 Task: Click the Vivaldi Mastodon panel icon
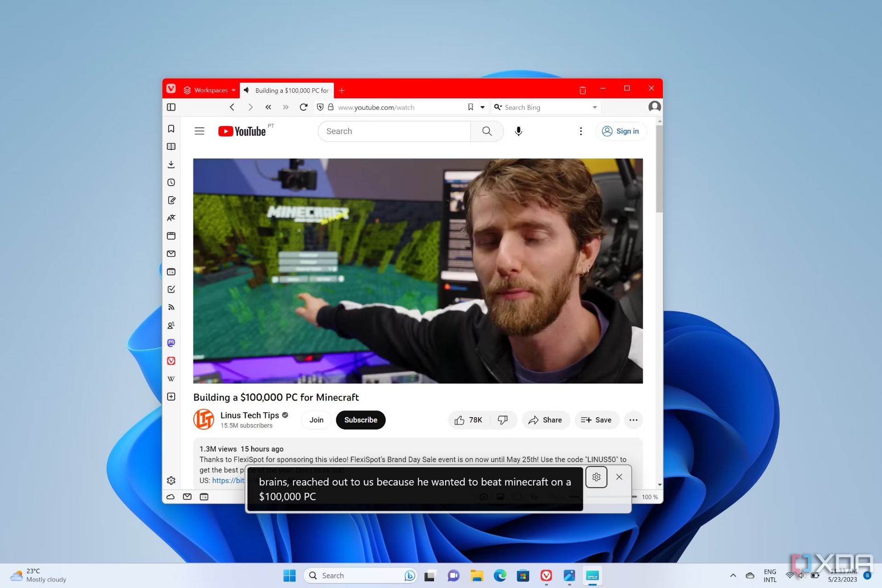coord(171,343)
